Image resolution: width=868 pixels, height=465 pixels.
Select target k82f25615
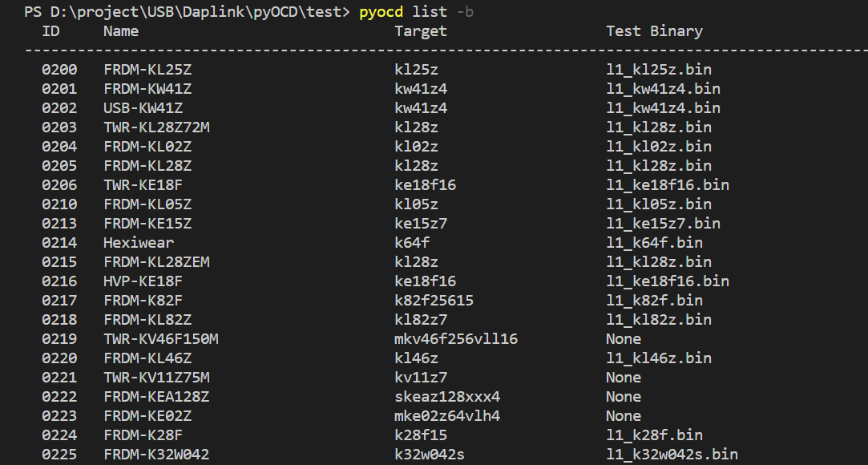click(434, 301)
